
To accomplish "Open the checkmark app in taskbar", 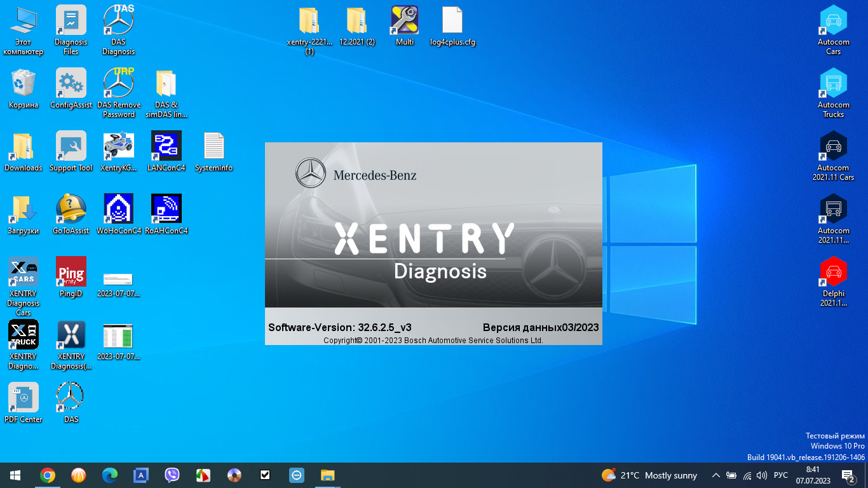I will tap(266, 475).
